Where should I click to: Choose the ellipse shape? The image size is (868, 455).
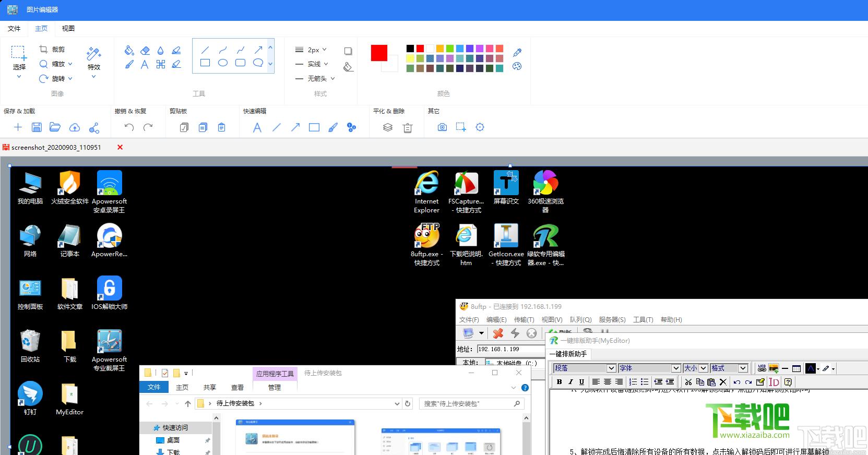tap(223, 63)
